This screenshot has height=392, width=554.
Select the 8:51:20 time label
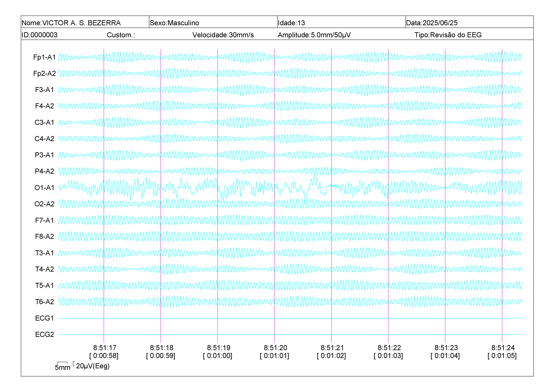(276, 348)
